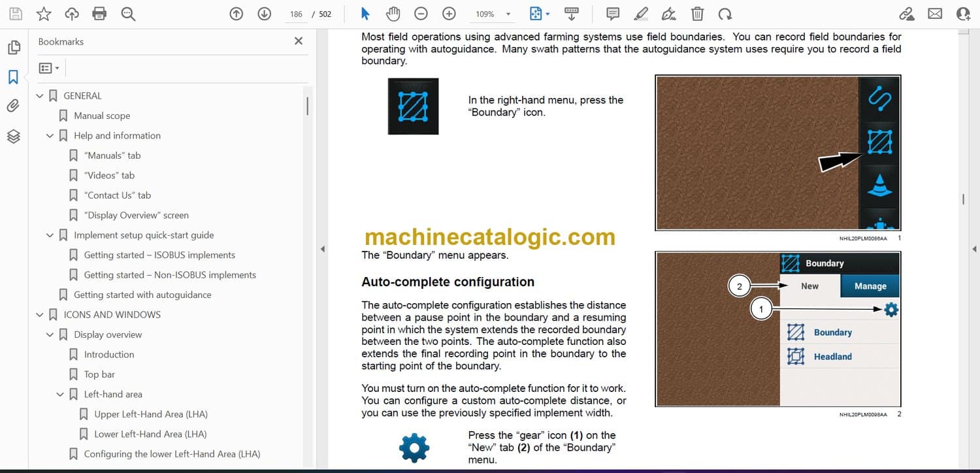
Task: Jump to Getting started with autoguidance bookmark
Action: [142, 295]
